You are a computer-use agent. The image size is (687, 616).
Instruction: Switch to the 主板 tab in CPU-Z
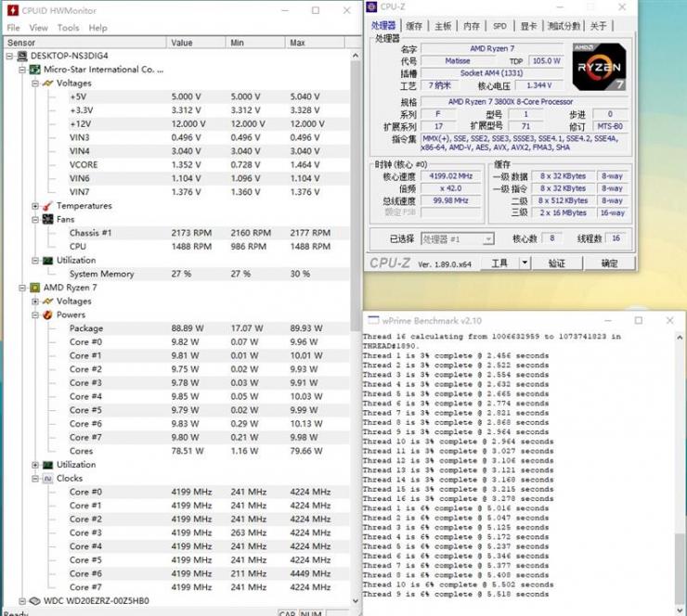[x=443, y=26]
